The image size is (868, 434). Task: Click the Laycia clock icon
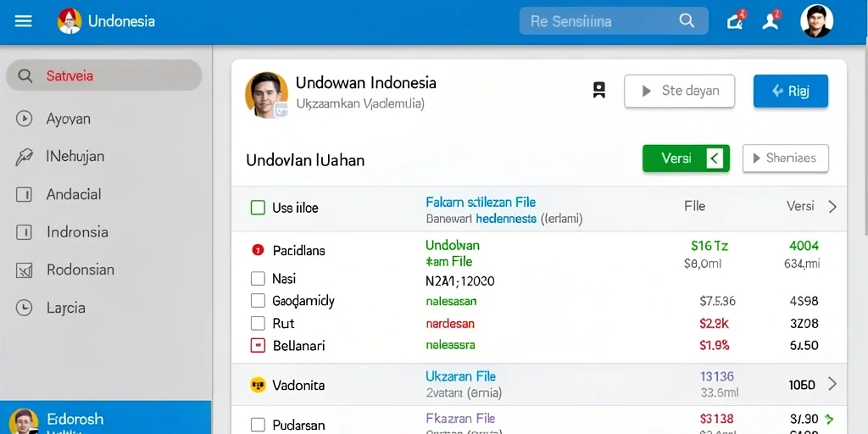click(24, 308)
